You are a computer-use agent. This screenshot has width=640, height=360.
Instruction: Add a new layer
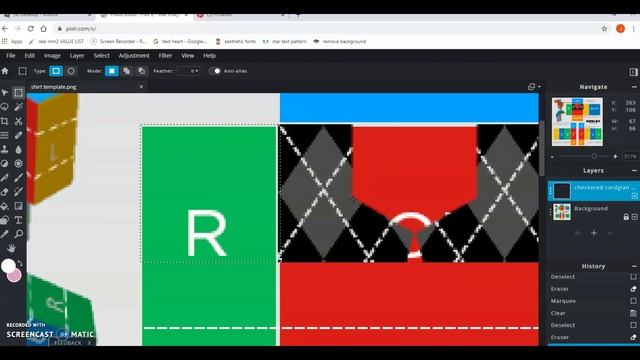coord(593,233)
